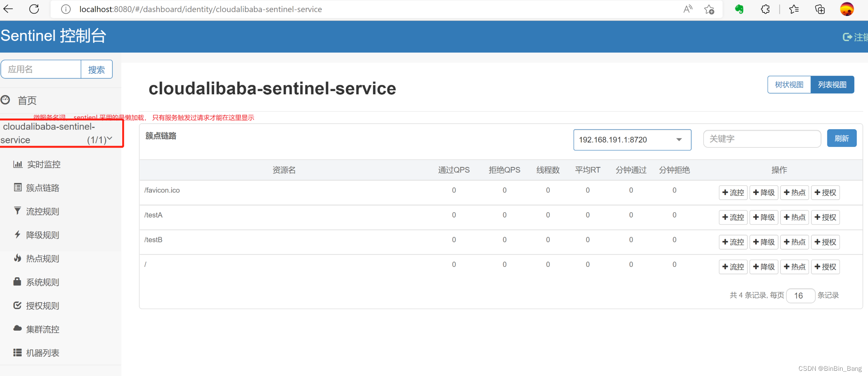Click the lock icon for 系统规则

(17, 281)
